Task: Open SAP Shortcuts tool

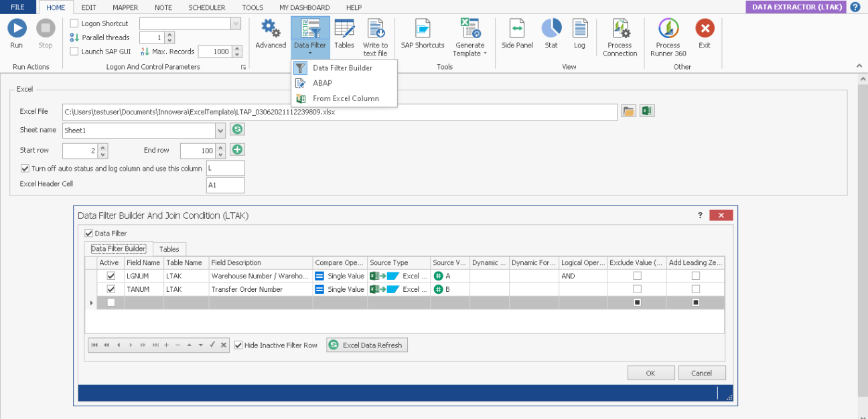Action: tap(423, 29)
